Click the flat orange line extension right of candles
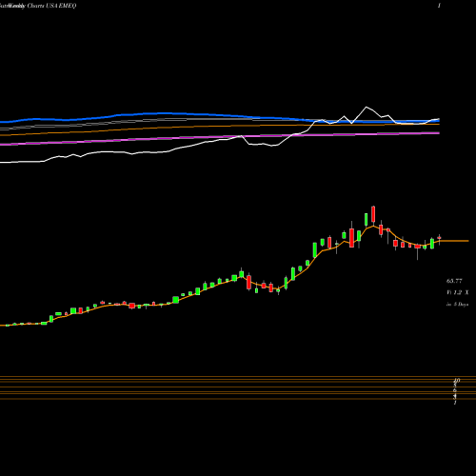 pos(454,241)
